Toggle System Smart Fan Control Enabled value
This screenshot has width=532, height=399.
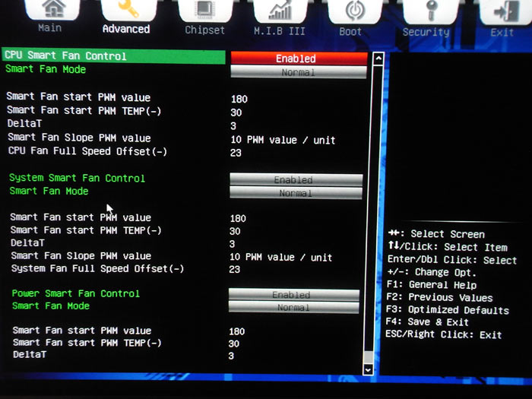pyautogui.click(x=296, y=179)
